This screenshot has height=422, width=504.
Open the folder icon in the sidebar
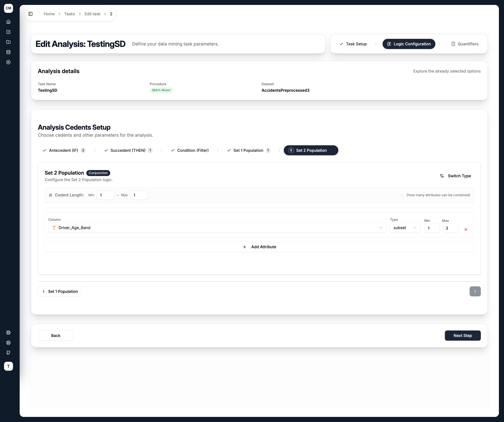[8, 42]
